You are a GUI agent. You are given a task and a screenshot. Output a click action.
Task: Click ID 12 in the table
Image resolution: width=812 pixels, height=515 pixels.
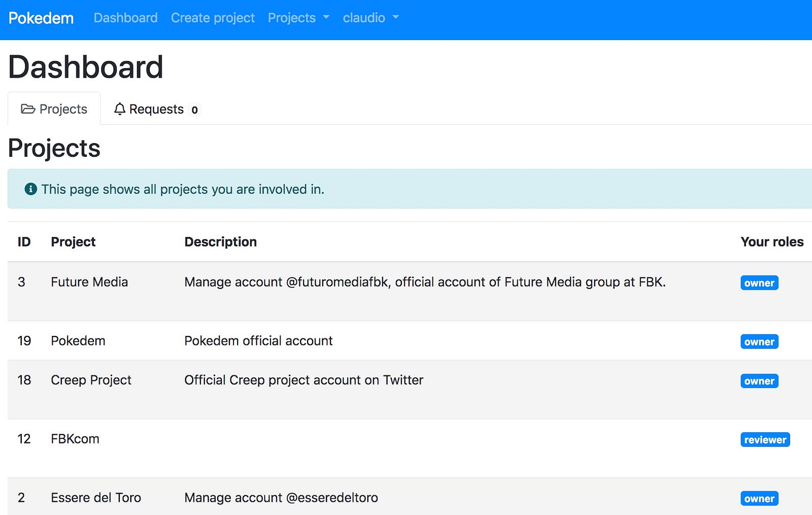pyautogui.click(x=24, y=439)
